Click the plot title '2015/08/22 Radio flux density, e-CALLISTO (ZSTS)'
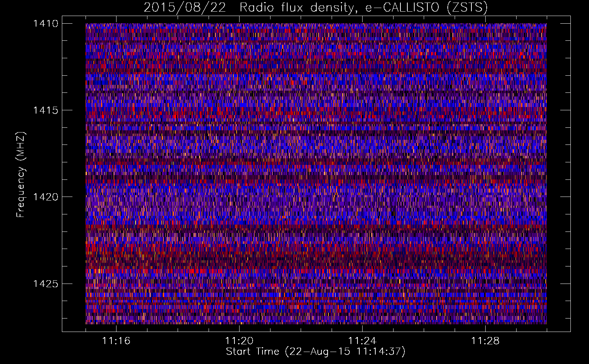 [316, 8]
